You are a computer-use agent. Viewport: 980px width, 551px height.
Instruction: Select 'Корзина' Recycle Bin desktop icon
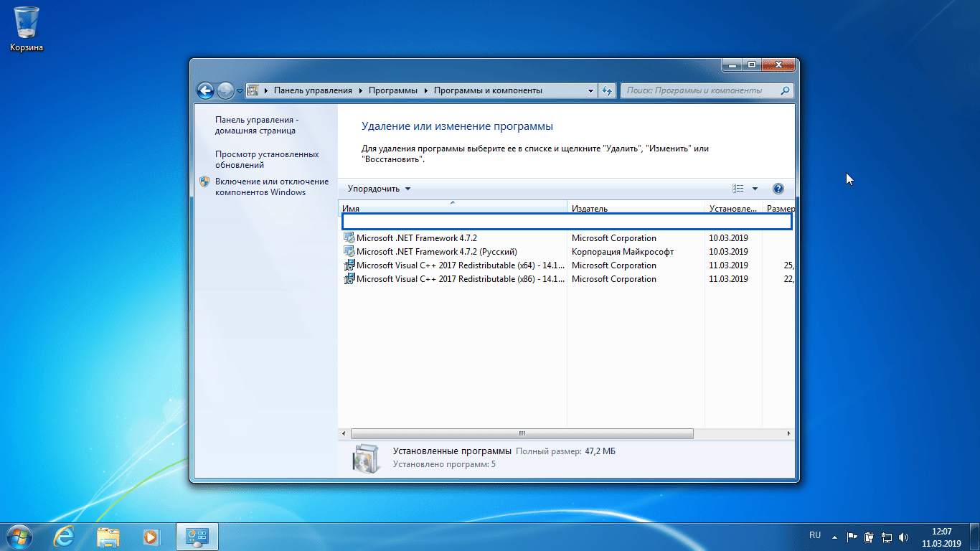pos(27,29)
